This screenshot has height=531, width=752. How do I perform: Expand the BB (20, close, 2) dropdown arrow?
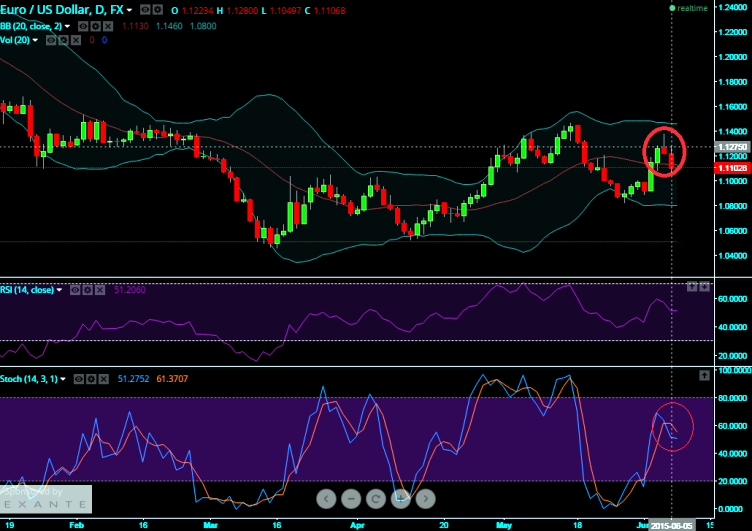pos(67,25)
